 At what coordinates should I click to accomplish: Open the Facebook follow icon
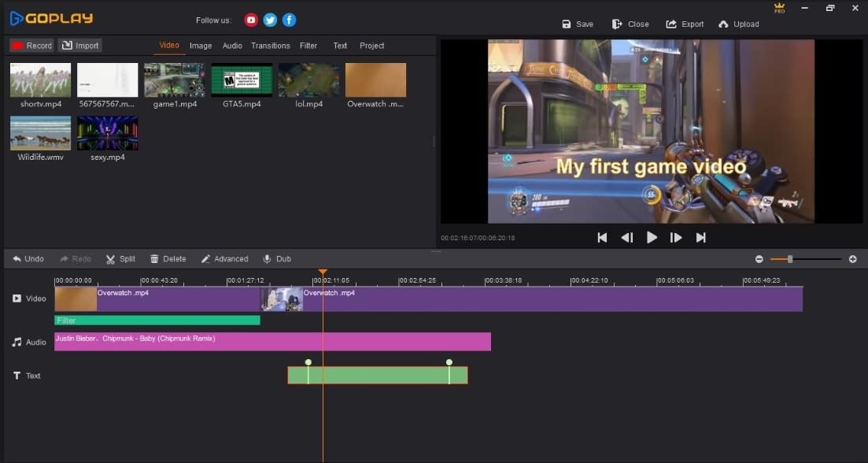click(x=289, y=20)
